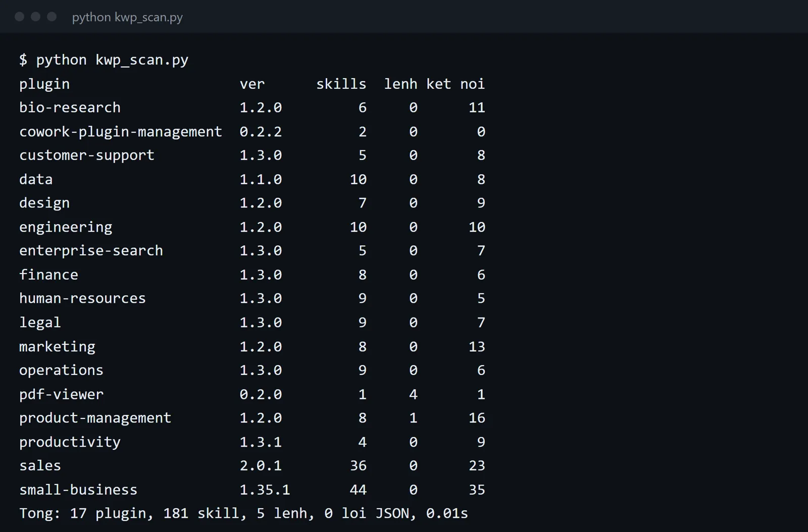Click the 'python kwp_scan.py' window title

click(x=127, y=17)
